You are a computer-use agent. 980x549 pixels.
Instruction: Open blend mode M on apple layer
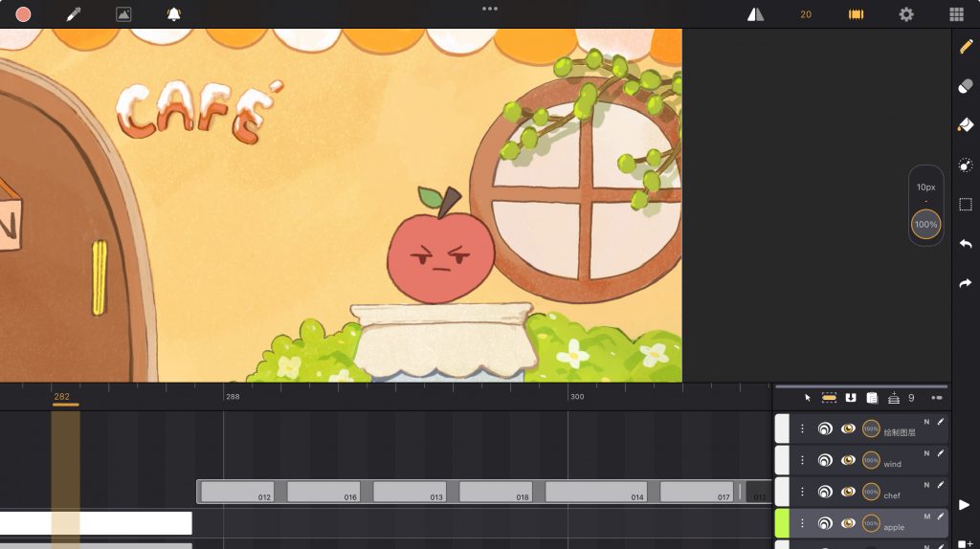[x=926, y=516]
